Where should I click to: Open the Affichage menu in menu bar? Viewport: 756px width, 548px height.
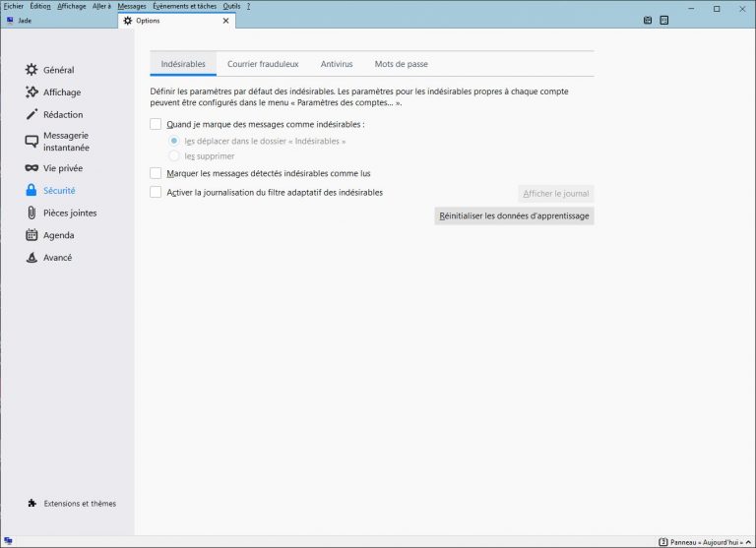point(71,6)
